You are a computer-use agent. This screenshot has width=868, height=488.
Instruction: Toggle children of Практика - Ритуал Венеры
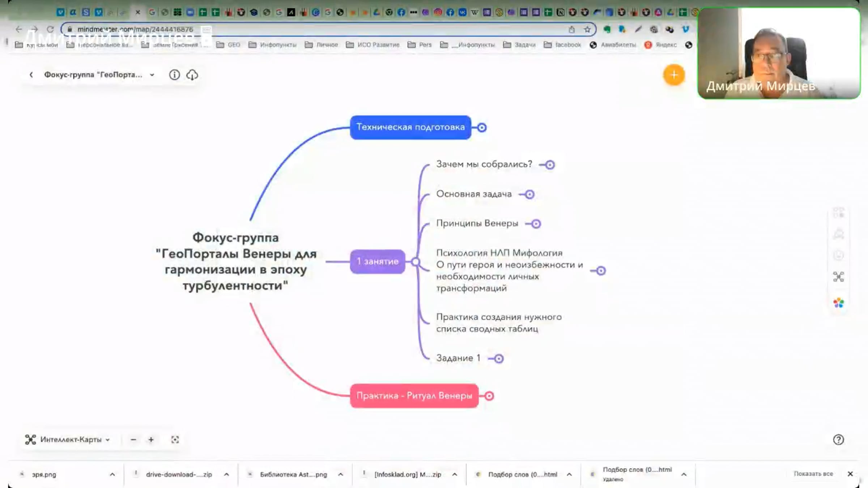(489, 396)
